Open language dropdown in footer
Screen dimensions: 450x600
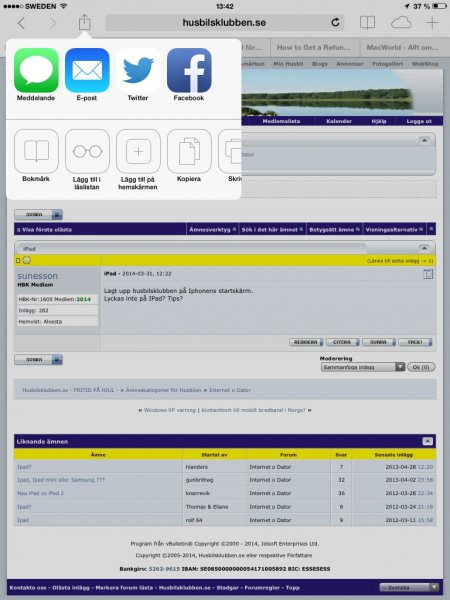click(409, 587)
